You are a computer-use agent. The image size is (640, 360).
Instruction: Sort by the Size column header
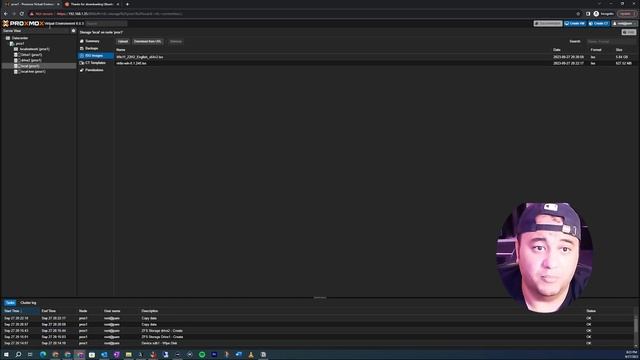[x=619, y=50]
